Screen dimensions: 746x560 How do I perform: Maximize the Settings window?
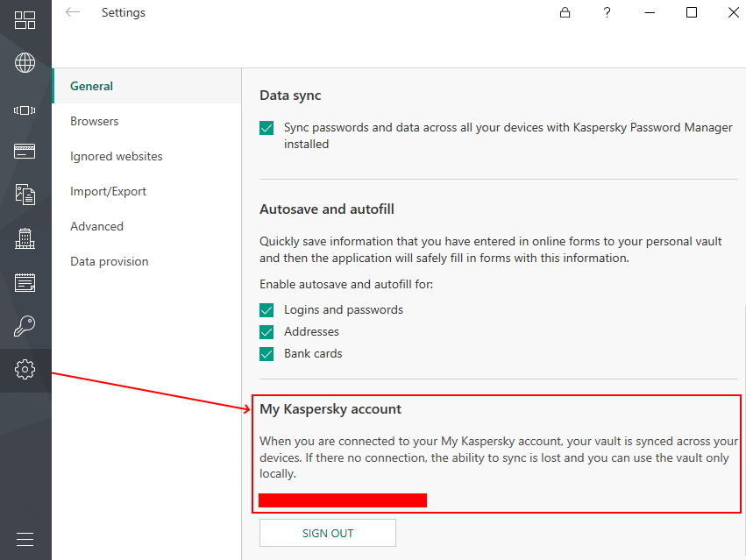tap(692, 12)
